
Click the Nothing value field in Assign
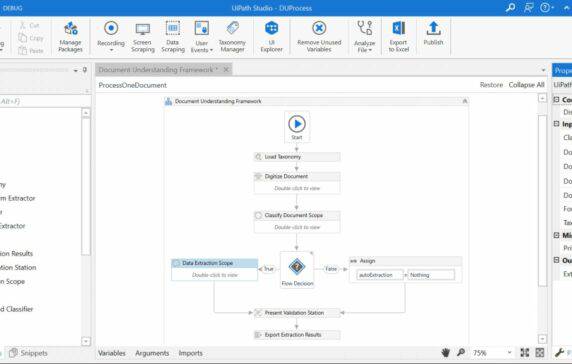(x=431, y=275)
